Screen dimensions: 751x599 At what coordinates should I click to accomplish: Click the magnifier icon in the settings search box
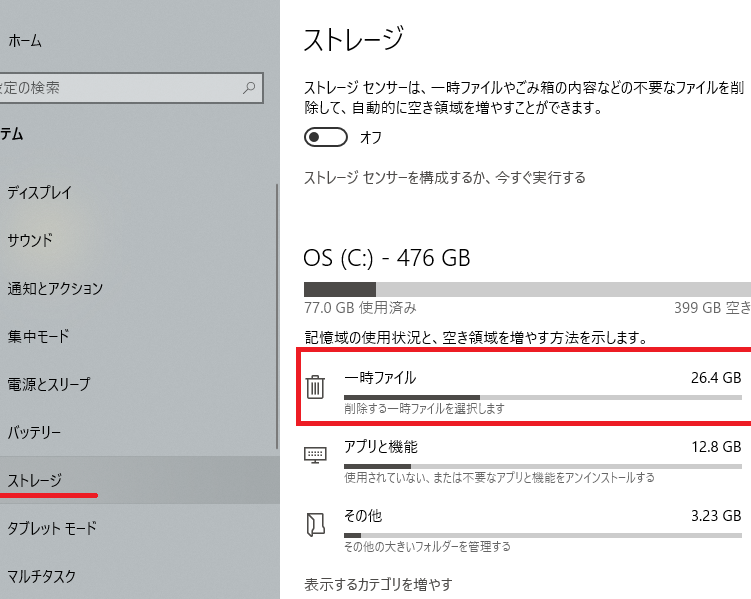coord(249,88)
